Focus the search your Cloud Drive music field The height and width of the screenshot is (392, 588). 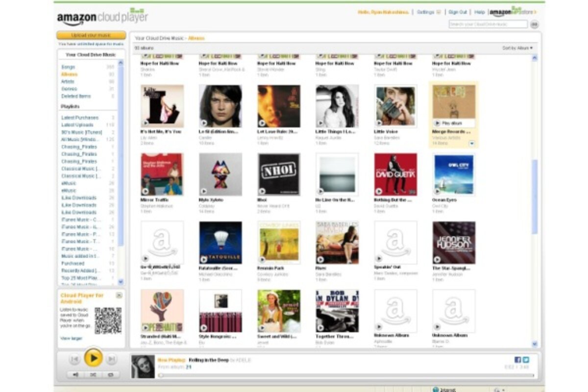(x=488, y=24)
